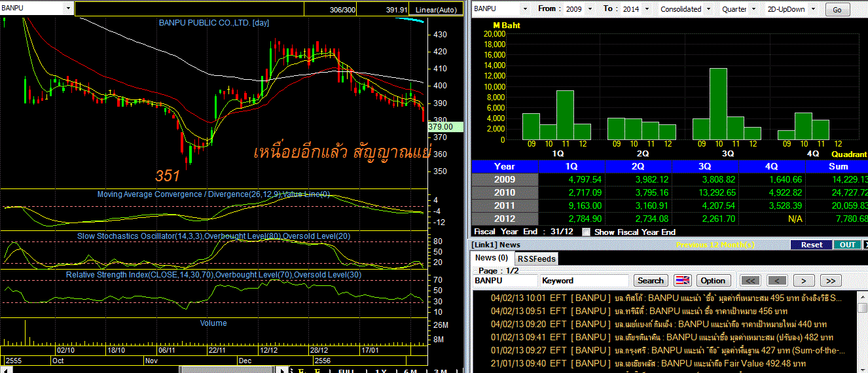Screen dimensions: 868x373
Task: Switch news language with the flag icon
Action: point(683,280)
